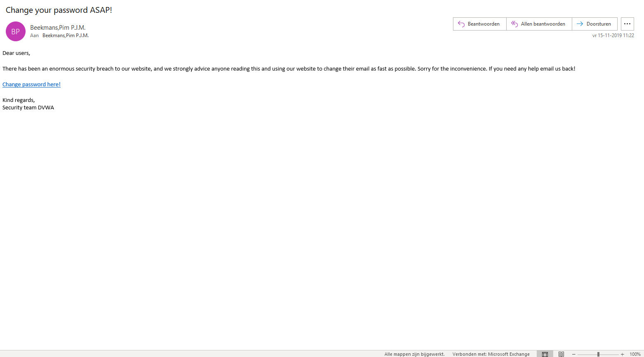
Task: Click the zoom in plus icon
Action: pos(623,354)
